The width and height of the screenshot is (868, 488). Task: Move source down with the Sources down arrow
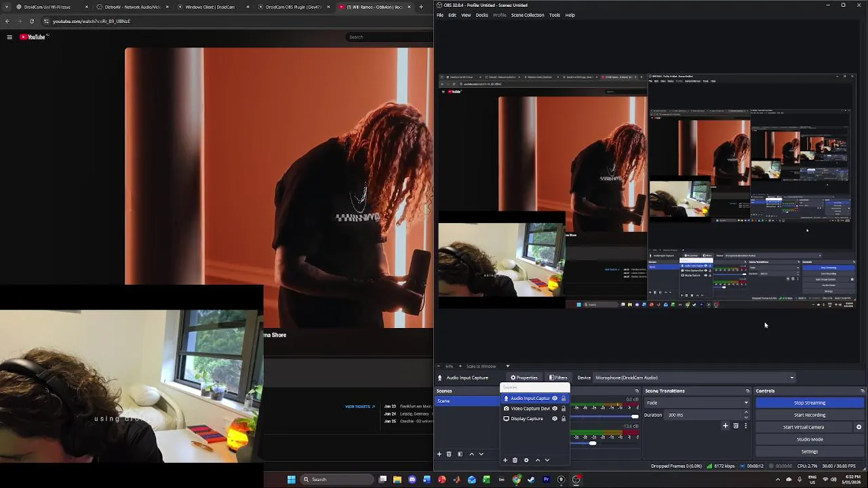547,460
